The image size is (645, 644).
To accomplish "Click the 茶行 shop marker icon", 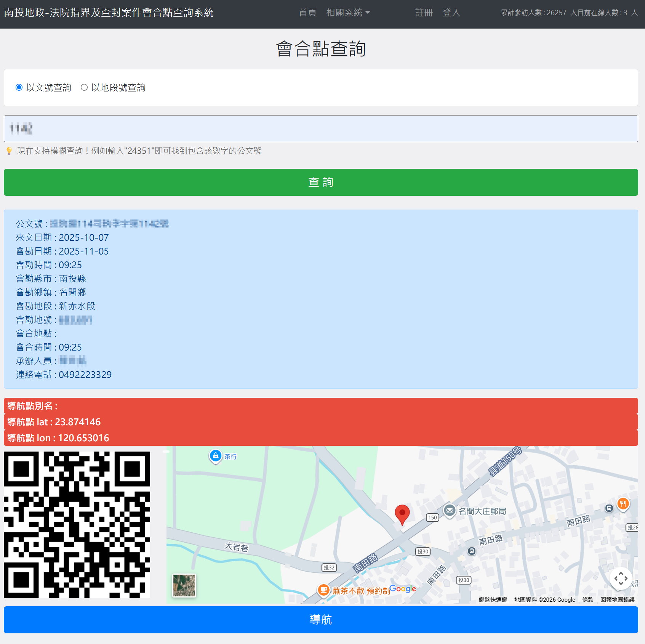I will click(x=216, y=456).
